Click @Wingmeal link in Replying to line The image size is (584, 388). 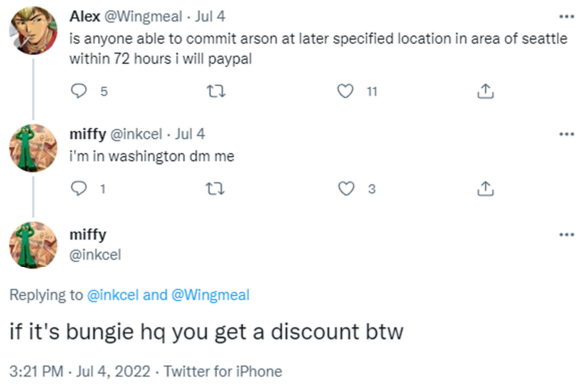(210, 295)
